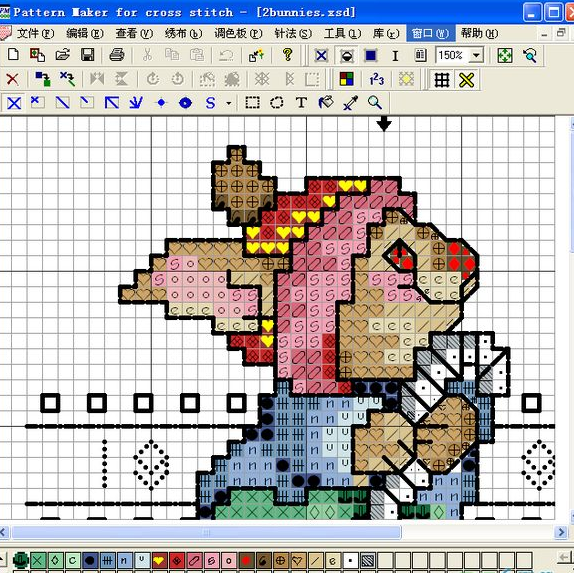Screen dimensions: 574x573
Task: Select the magnifier zoom tool
Action: (x=375, y=103)
